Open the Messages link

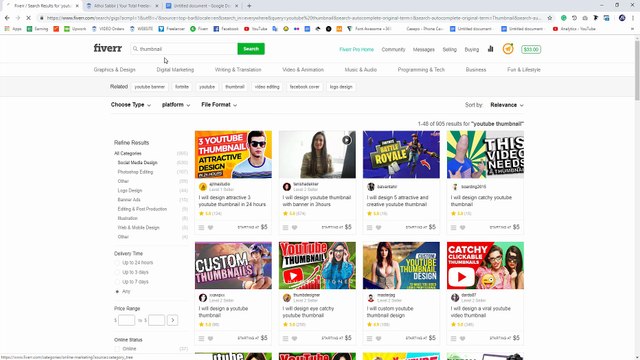coord(424,49)
